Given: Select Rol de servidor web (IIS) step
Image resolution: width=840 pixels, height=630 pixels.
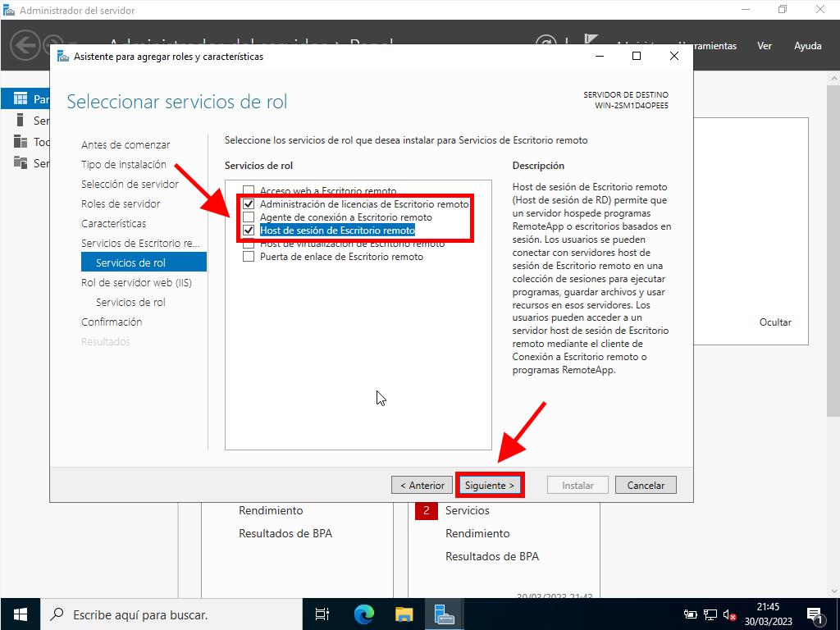Looking at the screenshot, I should point(136,282).
